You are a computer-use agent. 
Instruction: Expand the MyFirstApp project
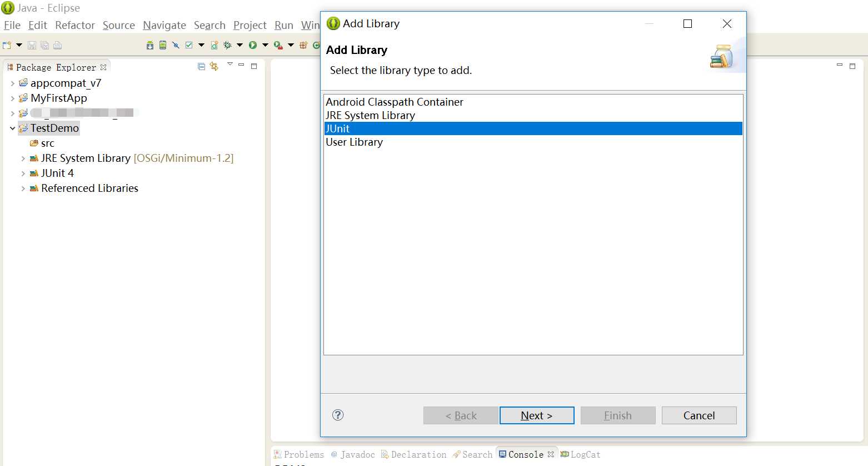[12, 98]
